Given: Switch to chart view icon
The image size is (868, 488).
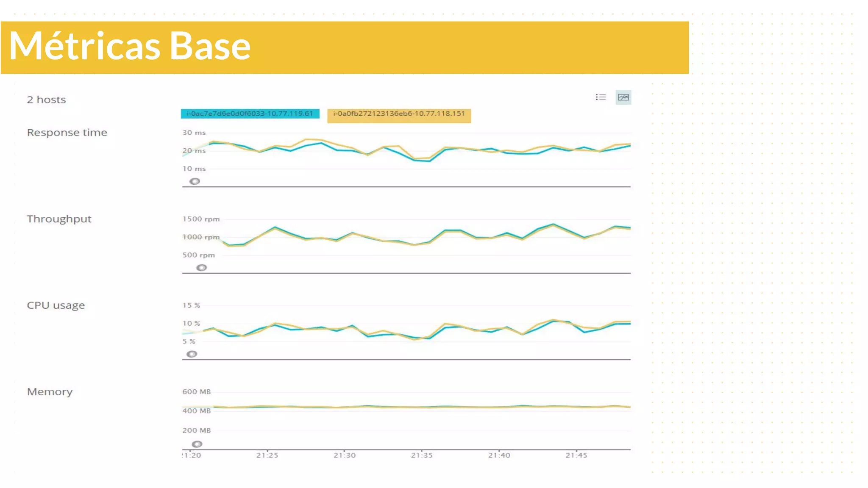Looking at the screenshot, I should coord(623,97).
